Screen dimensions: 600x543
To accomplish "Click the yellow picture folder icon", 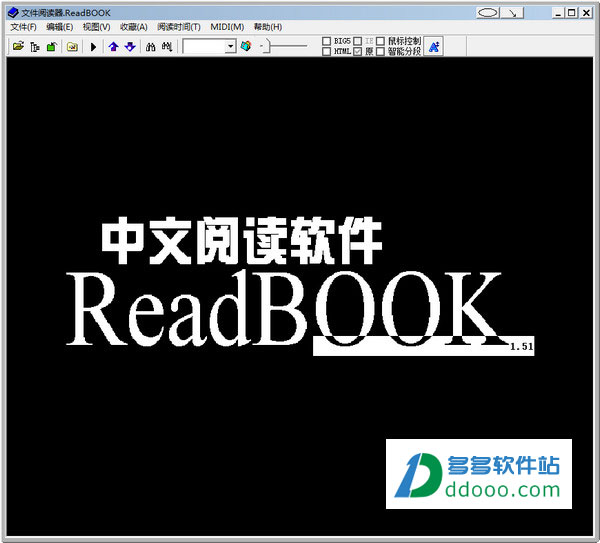I will click(72, 47).
